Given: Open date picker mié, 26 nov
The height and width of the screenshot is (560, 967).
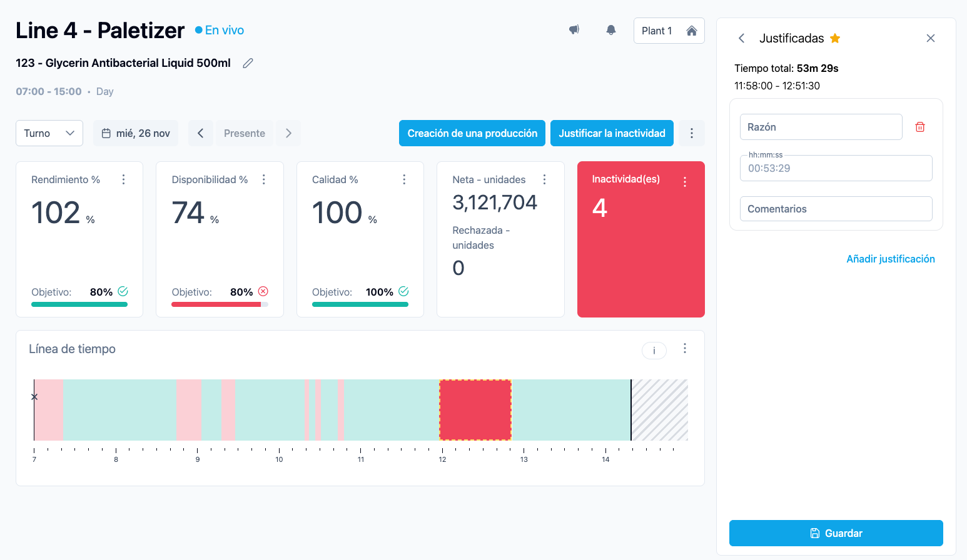Looking at the screenshot, I should point(136,133).
